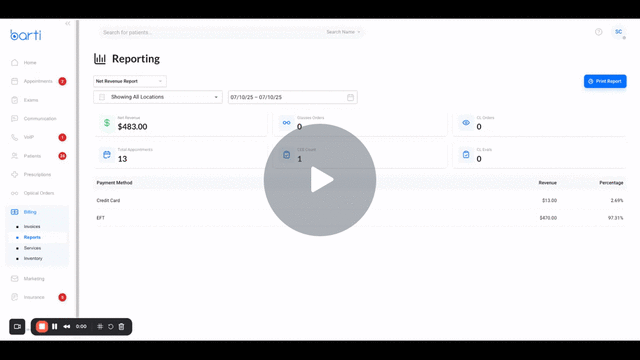Stop the recording with red stop button

42,327
